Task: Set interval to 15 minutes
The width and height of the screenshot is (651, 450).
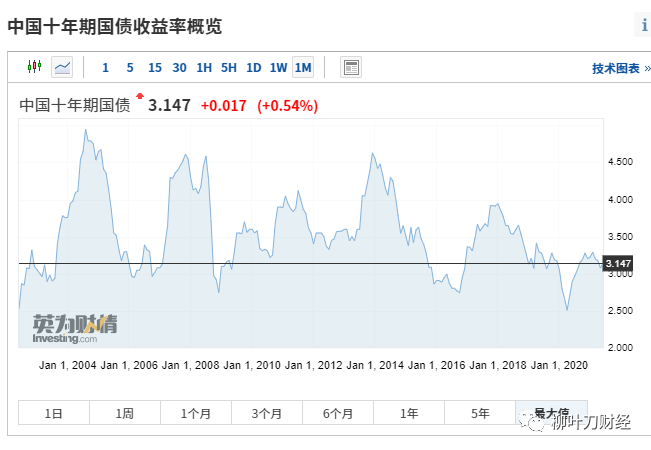Action: click(x=155, y=67)
